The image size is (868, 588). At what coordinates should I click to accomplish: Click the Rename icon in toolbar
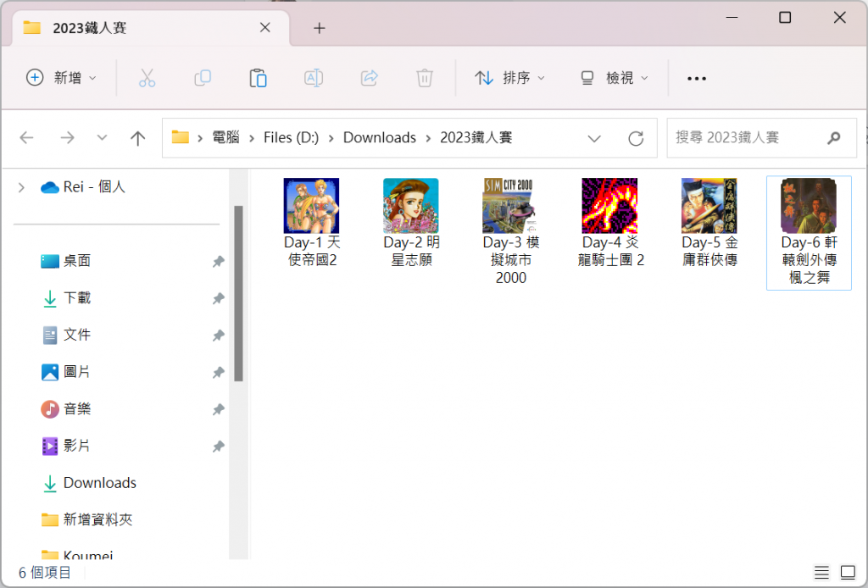coord(314,78)
